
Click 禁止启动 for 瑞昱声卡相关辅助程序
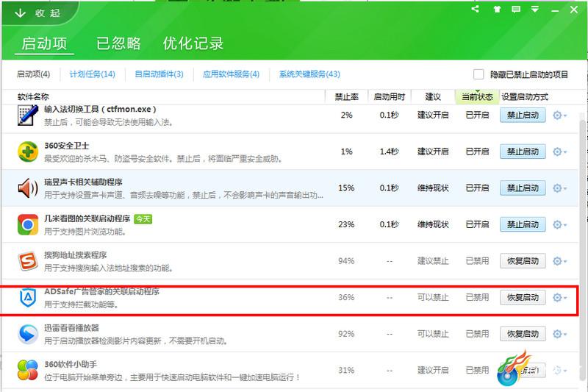click(x=523, y=188)
